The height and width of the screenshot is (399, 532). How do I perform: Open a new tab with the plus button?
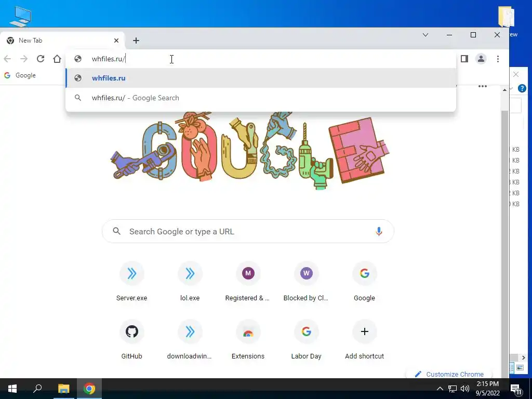point(136,41)
